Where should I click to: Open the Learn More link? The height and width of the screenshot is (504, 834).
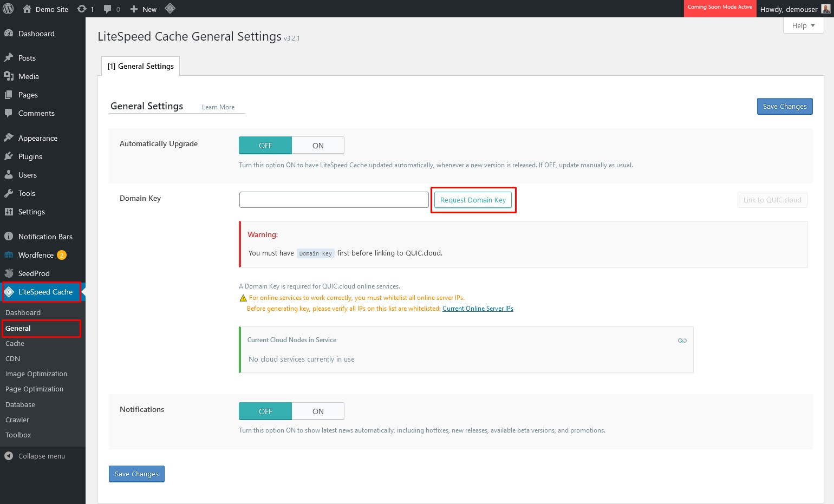(218, 107)
